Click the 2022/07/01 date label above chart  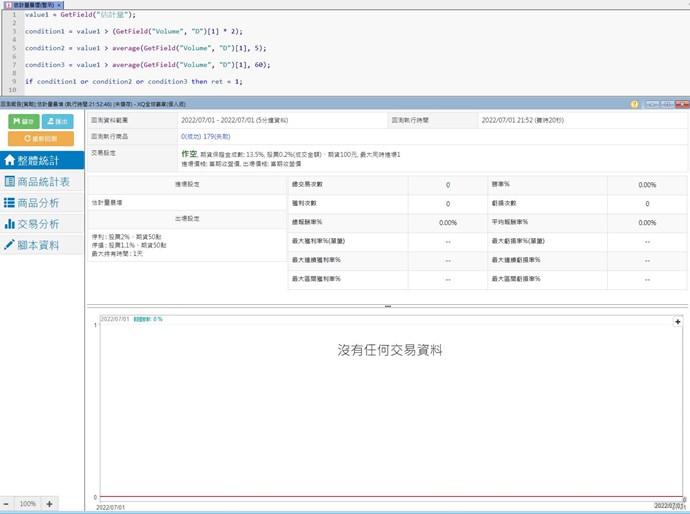coord(114,319)
